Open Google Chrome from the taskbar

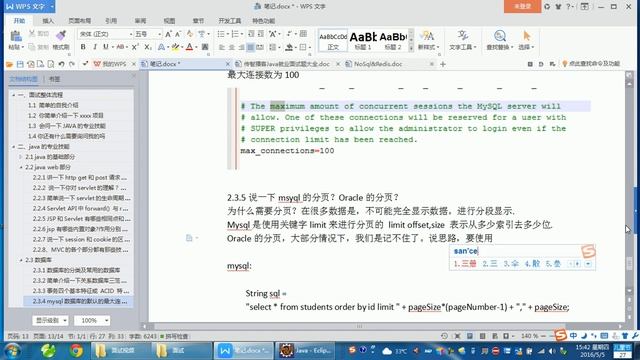coord(76,351)
